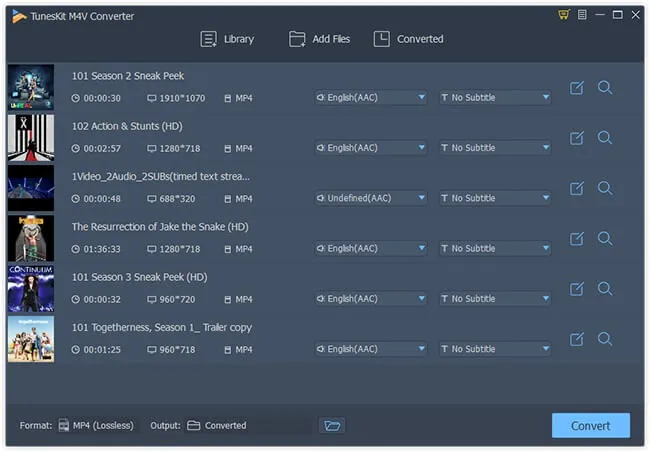
Task: Click the Converted output path field
Action: [x=250, y=426]
